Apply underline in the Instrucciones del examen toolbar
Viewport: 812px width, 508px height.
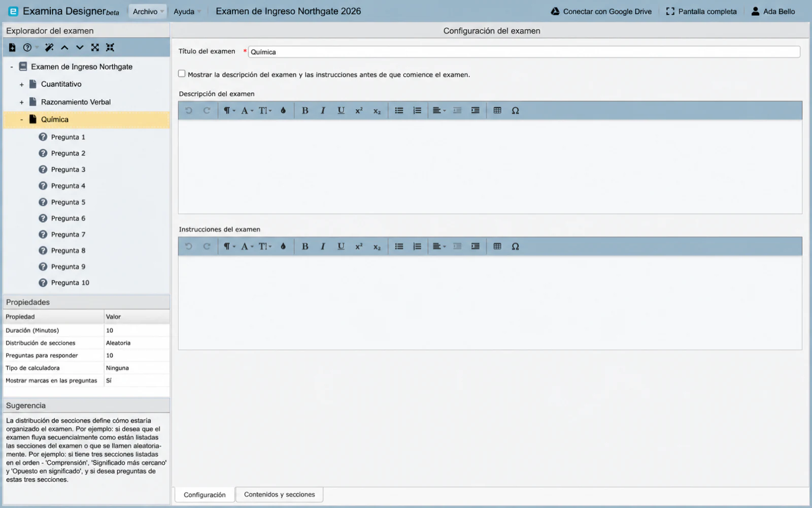pyautogui.click(x=341, y=246)
